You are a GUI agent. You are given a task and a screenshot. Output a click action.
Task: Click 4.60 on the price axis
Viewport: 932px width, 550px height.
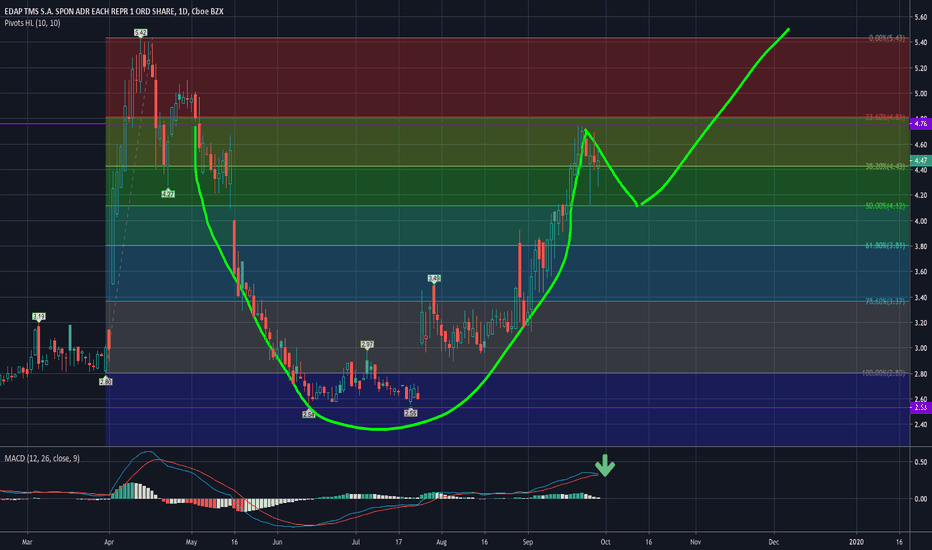pos(921,144)
